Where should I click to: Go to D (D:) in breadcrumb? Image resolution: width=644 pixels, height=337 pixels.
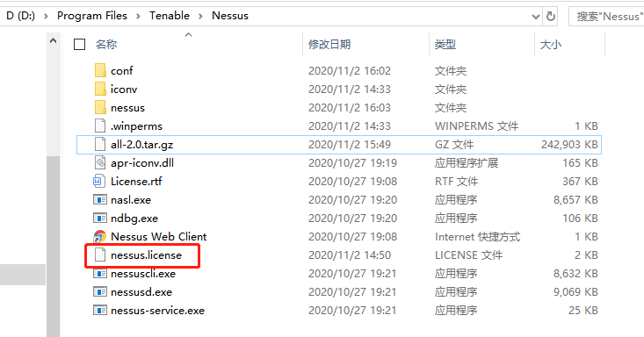20,16
